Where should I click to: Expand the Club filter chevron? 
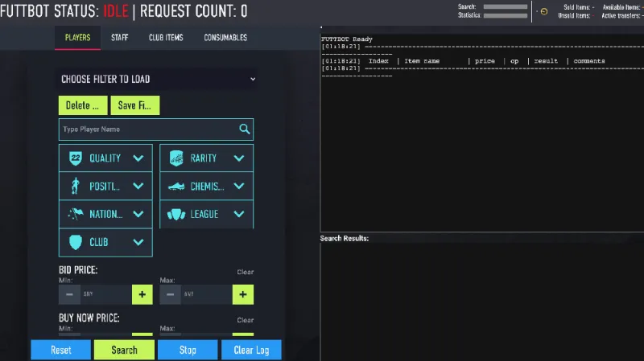point(138,242)
